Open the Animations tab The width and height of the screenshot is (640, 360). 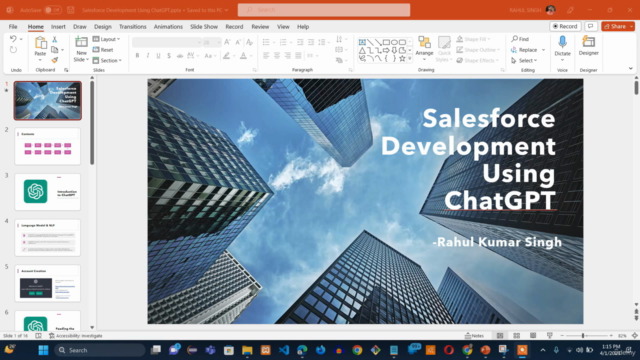point(168,27)
